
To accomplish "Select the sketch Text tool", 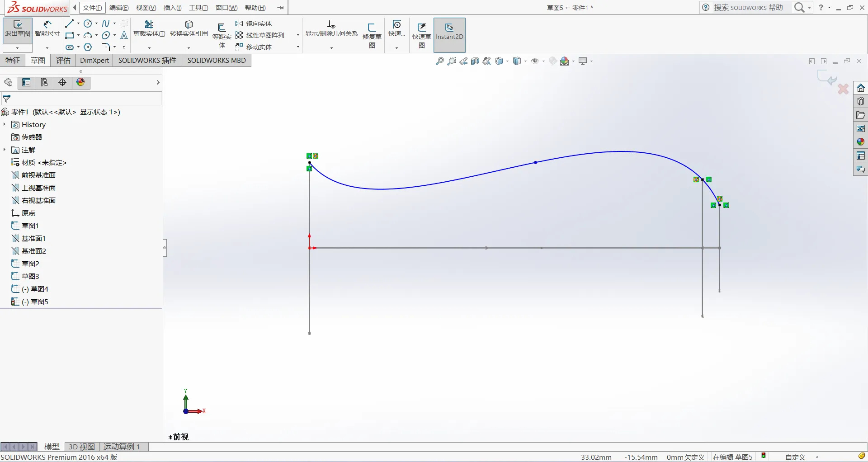I will [x=124, y=35].
